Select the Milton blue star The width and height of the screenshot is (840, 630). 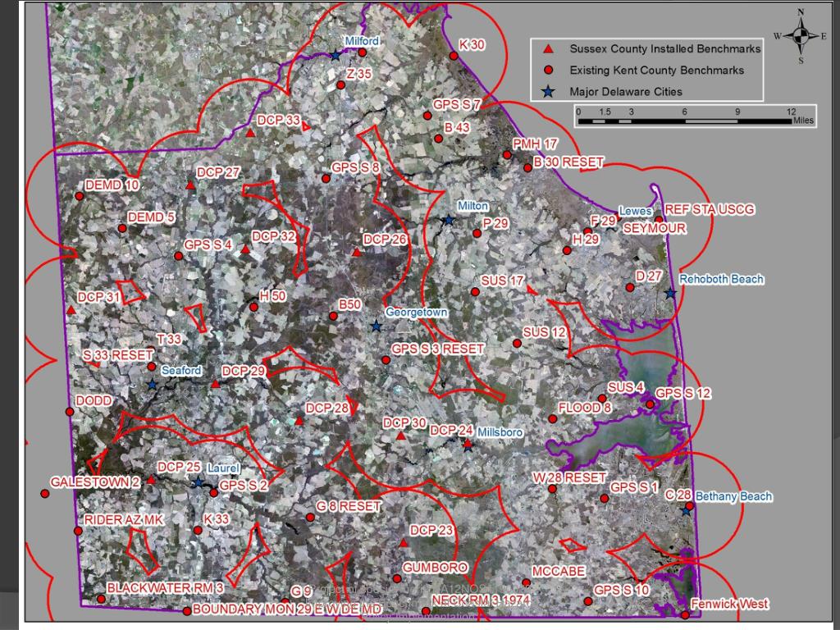click(x=449, y=220)
